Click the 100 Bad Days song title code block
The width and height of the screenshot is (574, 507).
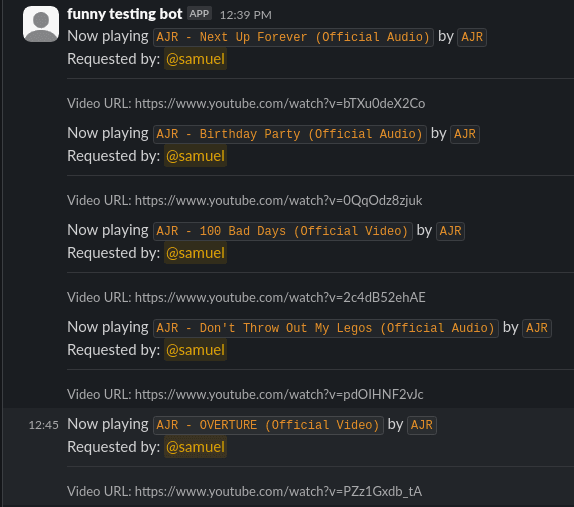(x=283, y=231)
